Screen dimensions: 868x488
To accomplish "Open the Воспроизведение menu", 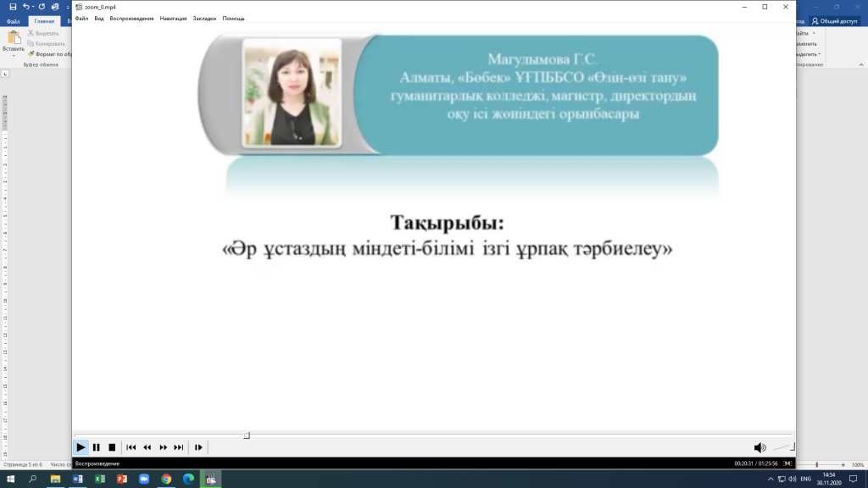I will [131, 18].
